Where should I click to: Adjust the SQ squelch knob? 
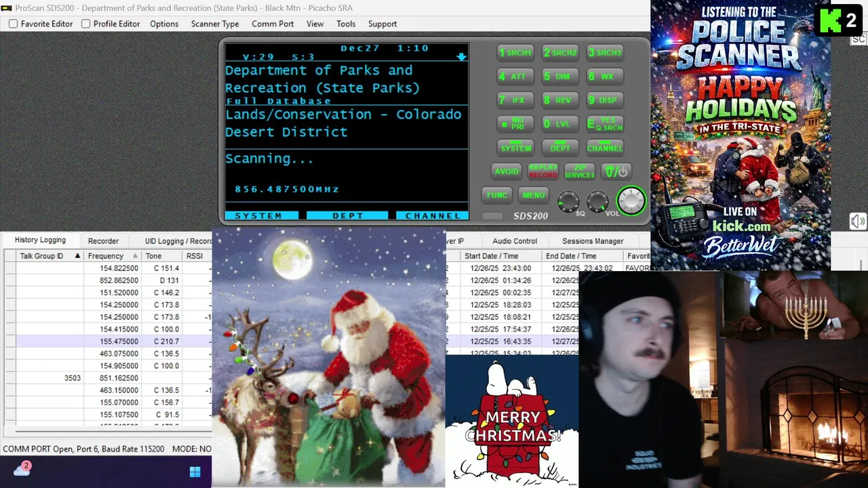coord(568,201)
